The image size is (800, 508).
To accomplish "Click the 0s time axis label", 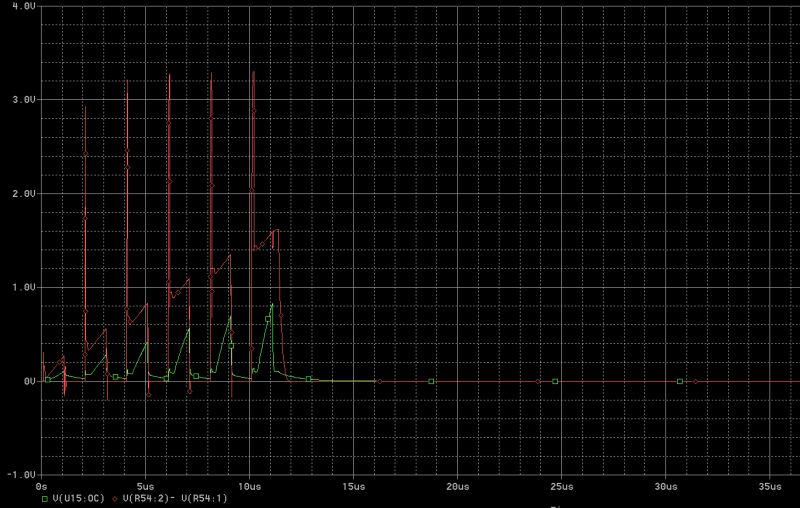I will coord(42,487).
